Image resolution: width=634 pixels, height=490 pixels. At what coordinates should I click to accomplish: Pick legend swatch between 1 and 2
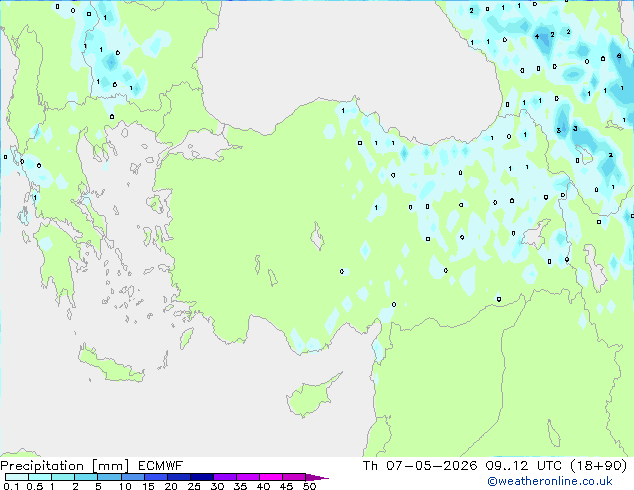click(x=63, y=477)
